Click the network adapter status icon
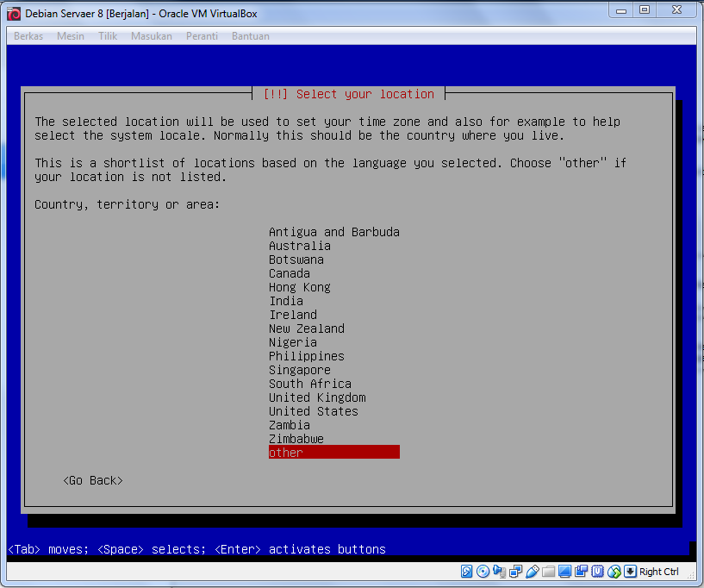The height and width of the screenshot is (588, 704). (x=515, y=572)
